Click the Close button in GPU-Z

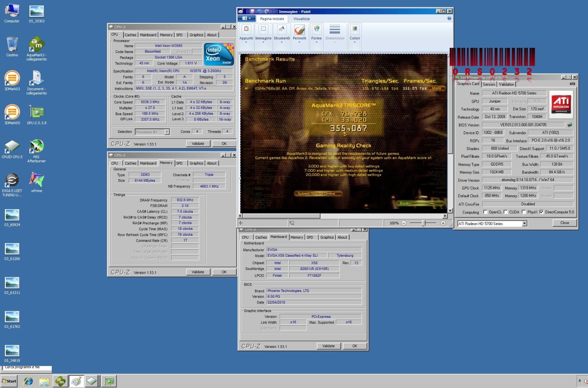(x=564, y=223)
